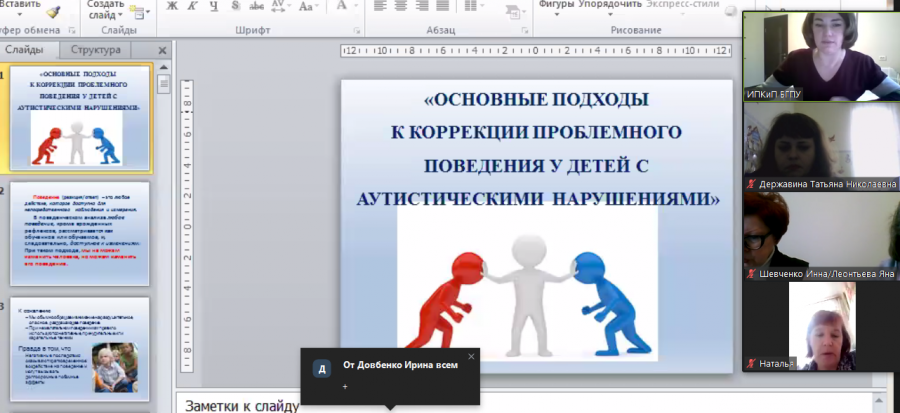Underline text with the Ч icon
The height and width of the screenshot is (413, 900).
tap(214, 6)
